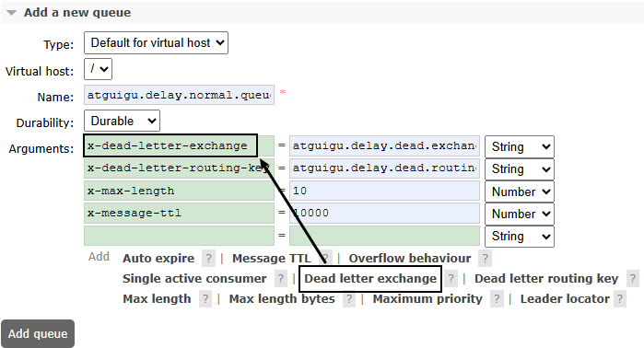This screenshot has height=348, width=644.
Task: Click the queue Name input field
Action: [x=179, y=95]
